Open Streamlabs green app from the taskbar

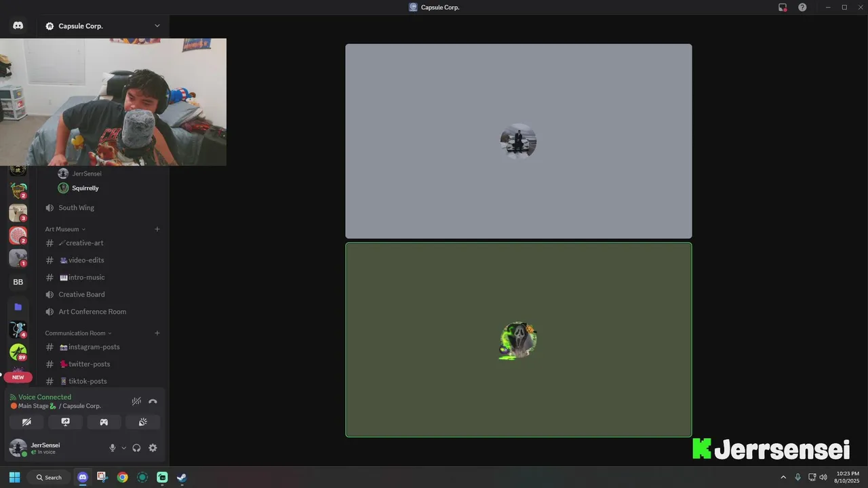[162, 477]
